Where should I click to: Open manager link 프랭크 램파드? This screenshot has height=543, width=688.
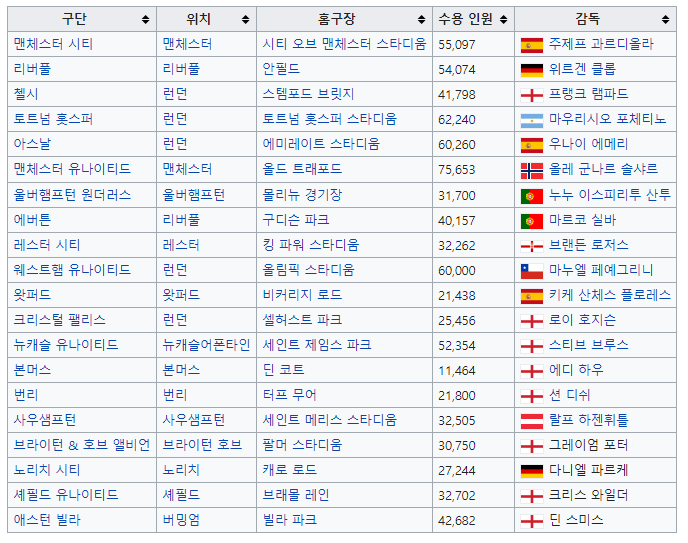coord(589,94)
